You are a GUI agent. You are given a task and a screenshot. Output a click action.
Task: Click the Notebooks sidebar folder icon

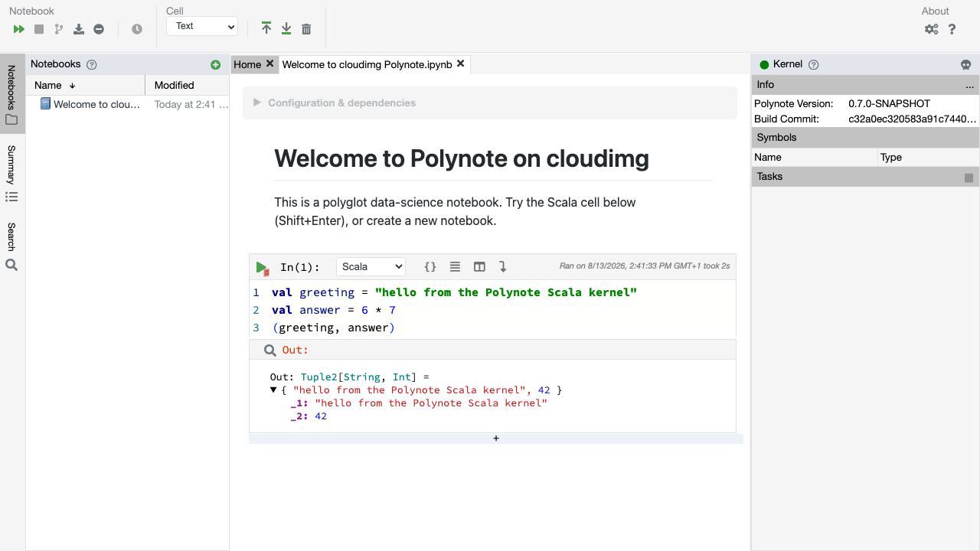(11, 119)
